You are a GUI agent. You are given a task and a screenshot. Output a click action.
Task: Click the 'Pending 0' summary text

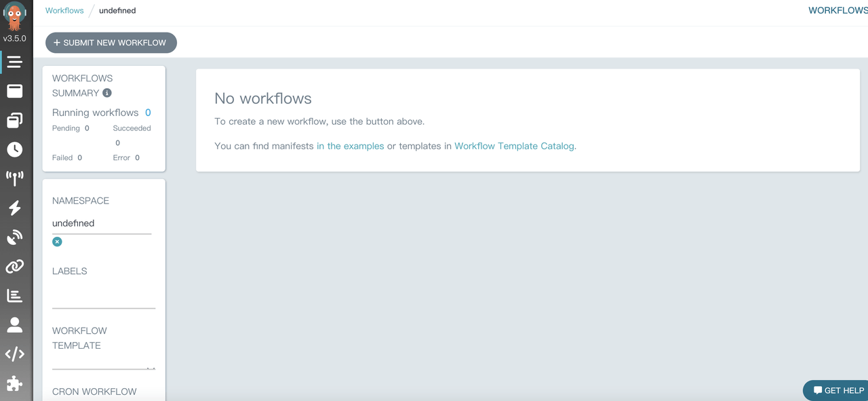71,128
